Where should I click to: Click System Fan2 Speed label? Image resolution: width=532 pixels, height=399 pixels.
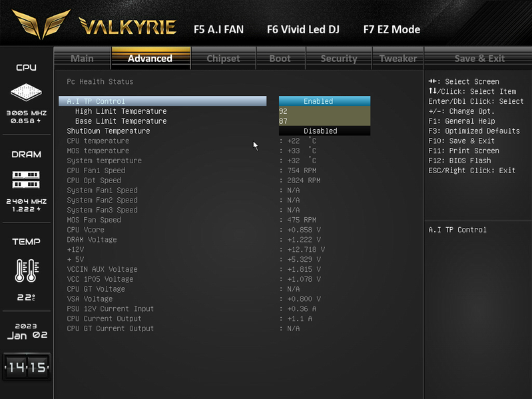click(x=102, y=200)
